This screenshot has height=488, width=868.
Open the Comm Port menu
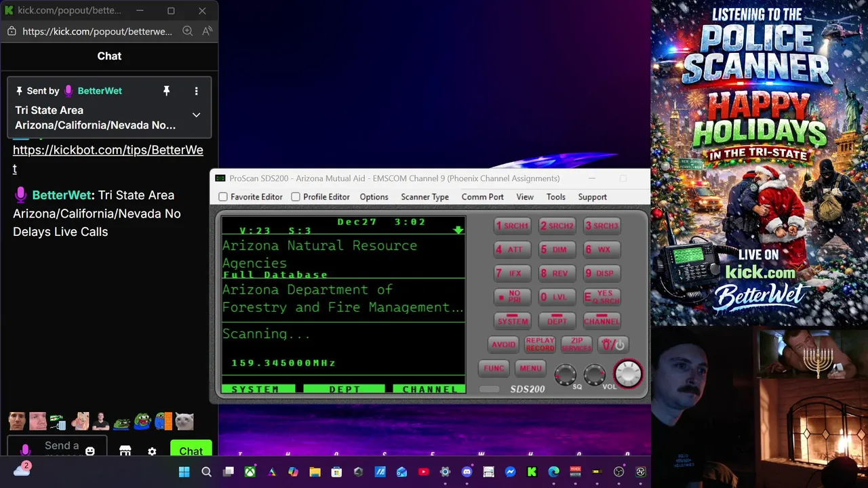(x=482, y=197)
